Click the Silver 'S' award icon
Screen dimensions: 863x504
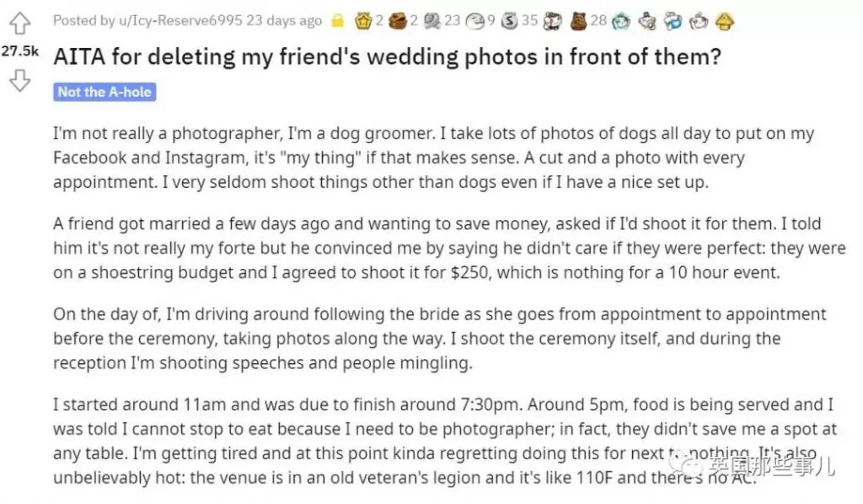click(510, 21)
